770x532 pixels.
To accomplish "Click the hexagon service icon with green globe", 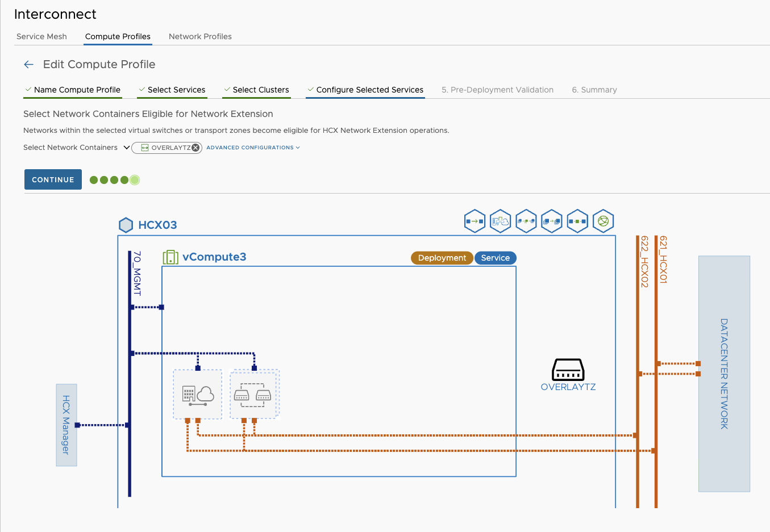I will tap(603, 221).
